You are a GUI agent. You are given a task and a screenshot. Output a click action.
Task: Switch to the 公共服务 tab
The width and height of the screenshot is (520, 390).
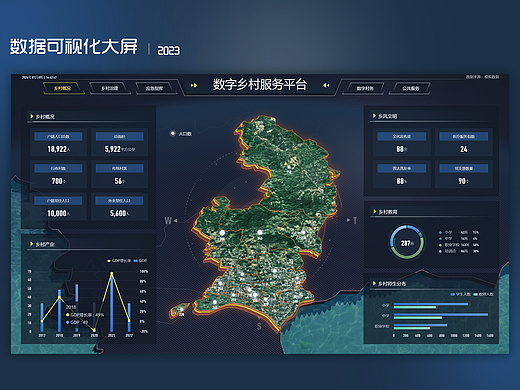click(x=410, y=88)
